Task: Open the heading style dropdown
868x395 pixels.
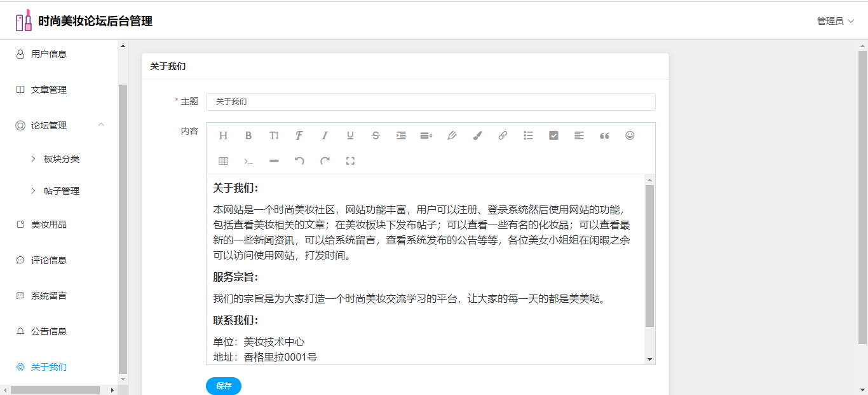Action: pyautogui.click(x=223, y=135)
